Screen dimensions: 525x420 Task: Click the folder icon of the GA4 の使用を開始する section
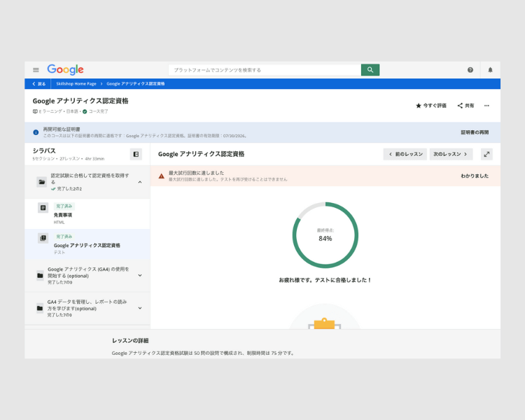pyautogui.click(x=40, y=275)
